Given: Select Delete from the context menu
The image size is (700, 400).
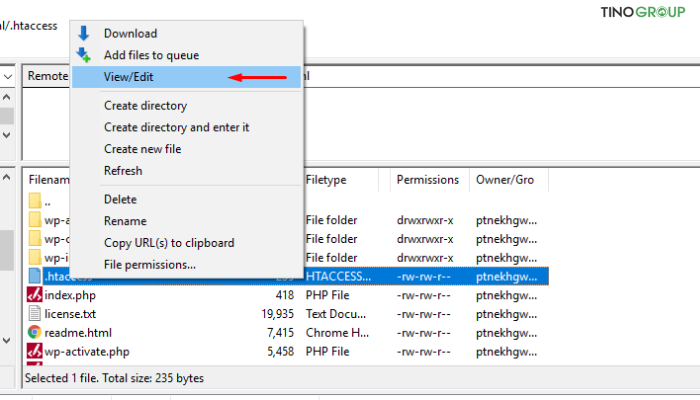Looking at the screenshot, I should pos(120,200).
